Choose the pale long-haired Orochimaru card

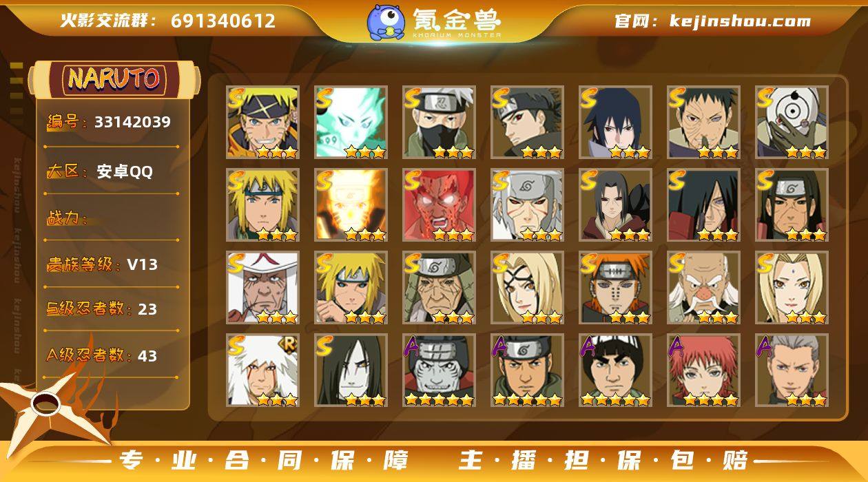351,370
